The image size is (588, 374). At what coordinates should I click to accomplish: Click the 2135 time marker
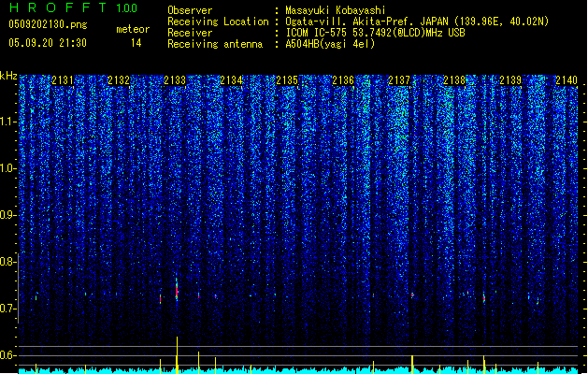click(x=287, y=80)
